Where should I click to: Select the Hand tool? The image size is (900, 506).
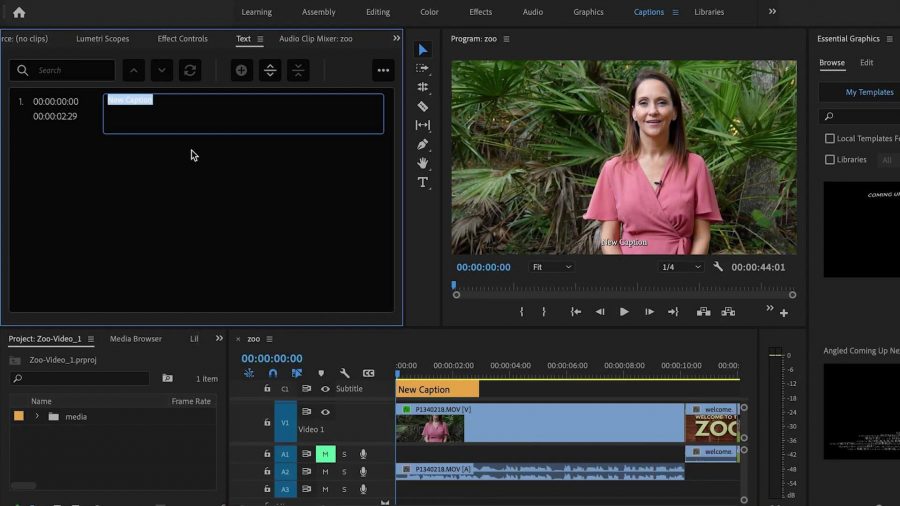(x=422, y=163)
